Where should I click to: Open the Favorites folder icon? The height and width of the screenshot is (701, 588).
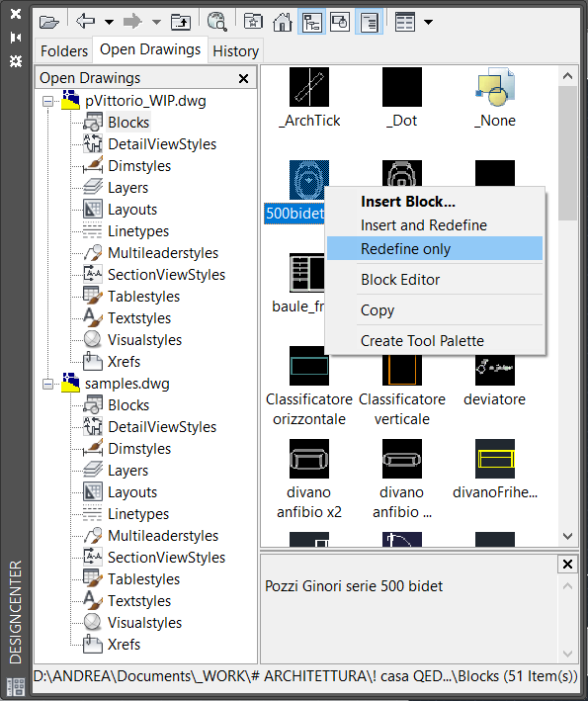(x=253, y=22)
